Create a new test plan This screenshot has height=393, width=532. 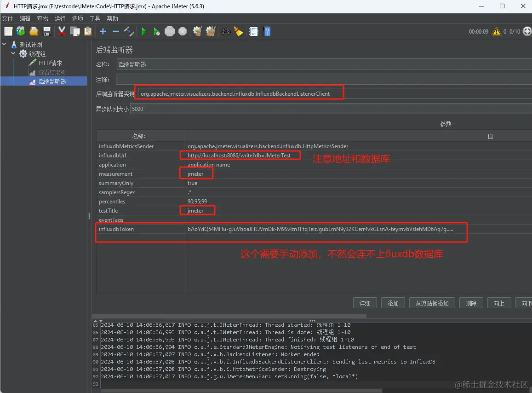pyautogui.click(x=8, y=32)
